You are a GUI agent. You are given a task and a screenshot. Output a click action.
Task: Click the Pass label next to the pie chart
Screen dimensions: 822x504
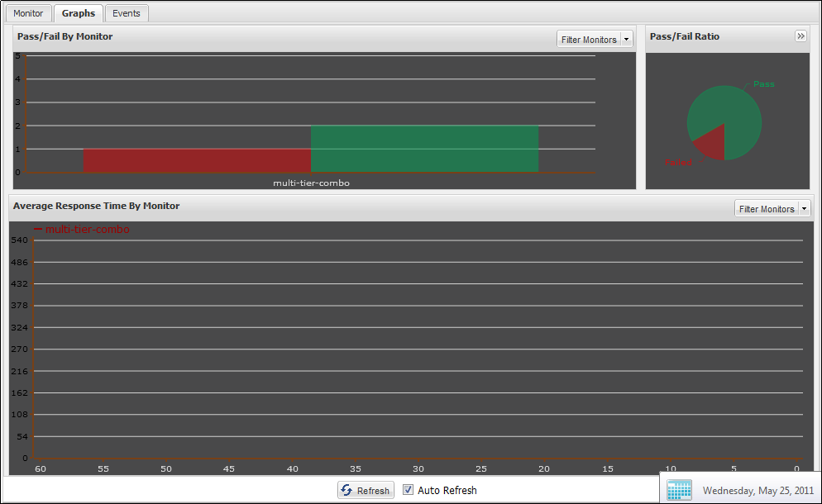763,83
